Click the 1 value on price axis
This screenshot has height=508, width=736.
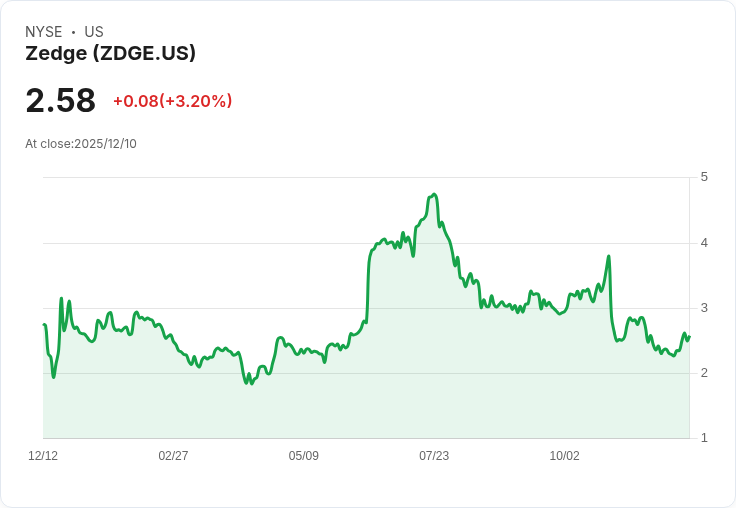pyautogui.click(x=704, y=438)
